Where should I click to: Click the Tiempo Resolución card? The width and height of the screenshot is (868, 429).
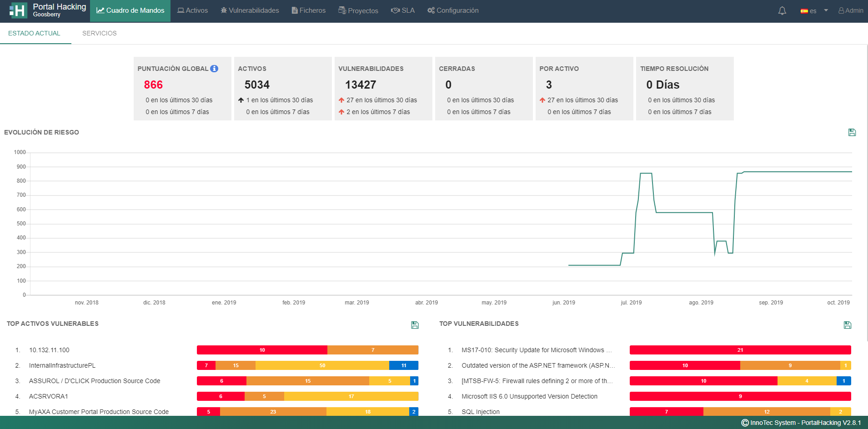[685, 89]
